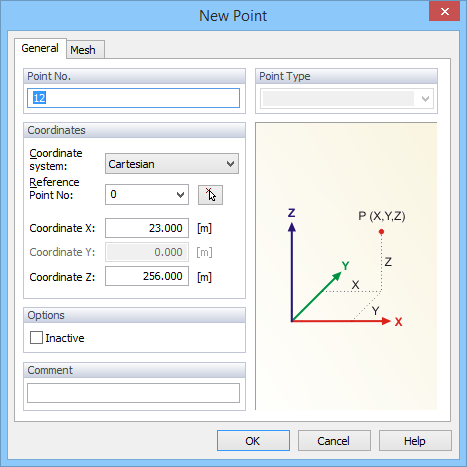
Task: Click the Inactive label text
Action: (x=65, y=338)
